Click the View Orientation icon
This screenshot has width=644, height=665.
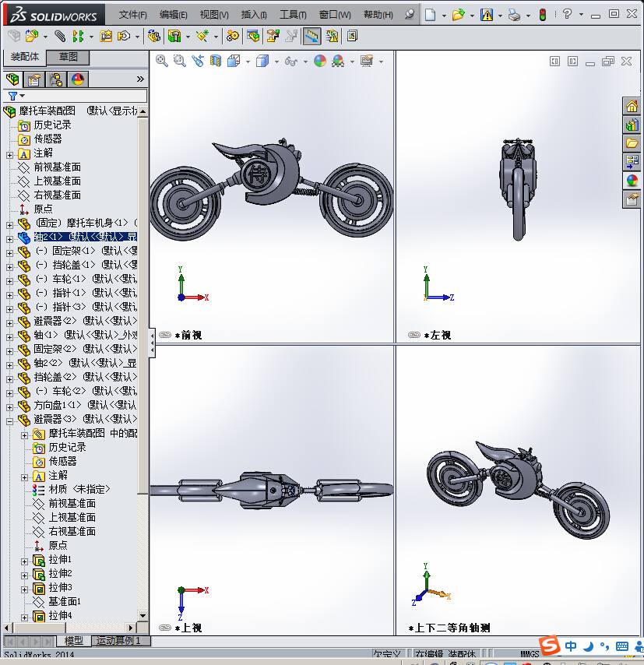pyautogui.click(x=234, y=61)
